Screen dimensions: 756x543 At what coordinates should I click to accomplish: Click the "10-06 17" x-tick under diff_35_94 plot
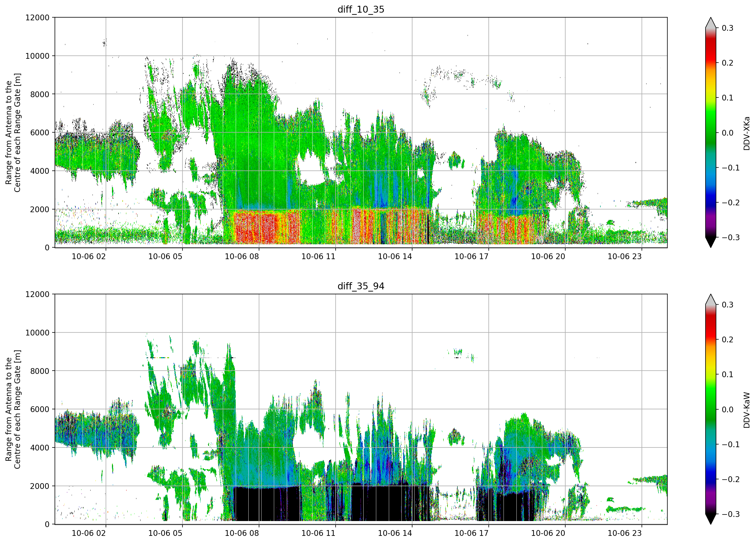pos(472,533)
